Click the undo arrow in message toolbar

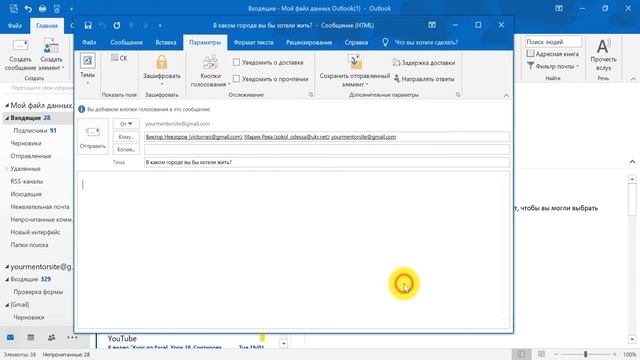(x=102, y=25)
